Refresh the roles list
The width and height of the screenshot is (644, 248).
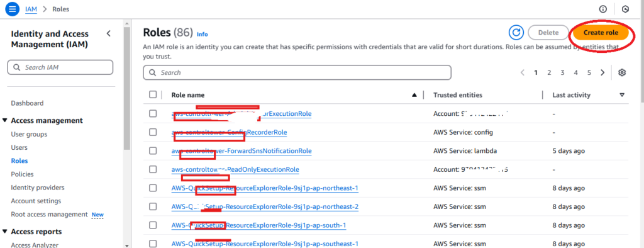click(x=516, y=33)
